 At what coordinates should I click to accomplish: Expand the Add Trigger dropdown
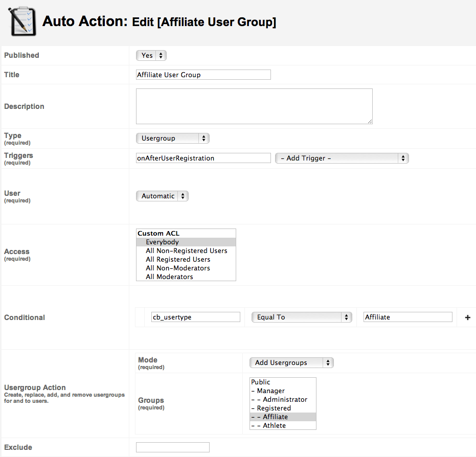(x=342, y=158)
